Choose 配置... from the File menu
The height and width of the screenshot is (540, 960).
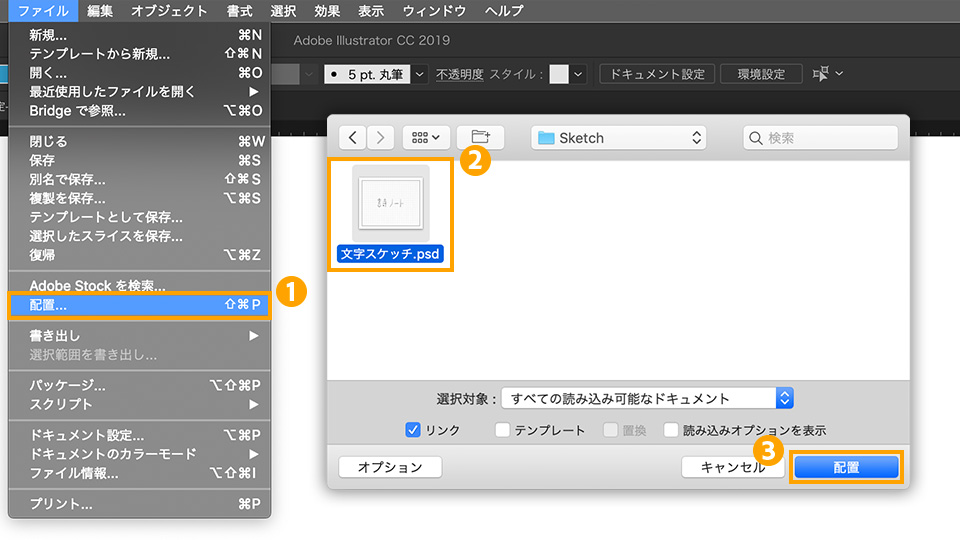point(140,305)
